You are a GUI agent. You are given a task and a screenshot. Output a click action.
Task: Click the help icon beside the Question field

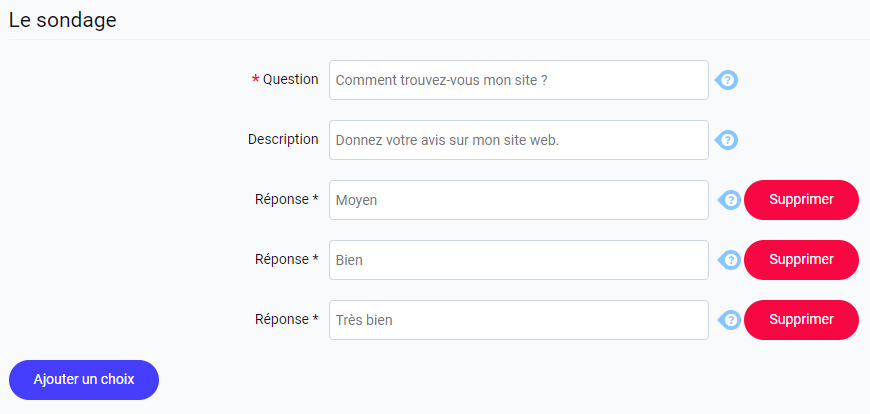(726, 80)
